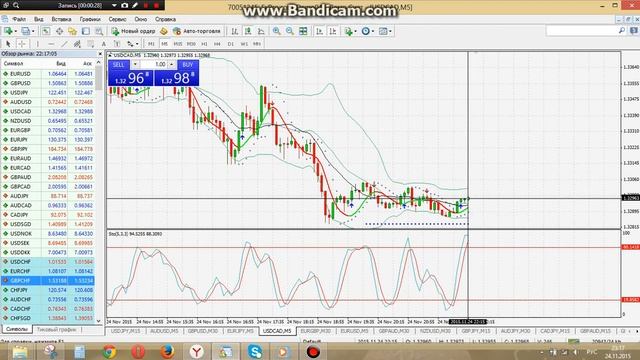This screenshot has height=360, width=640.
Task: Zoom in on the chart with magnifier plus
Action: (276, 31)
